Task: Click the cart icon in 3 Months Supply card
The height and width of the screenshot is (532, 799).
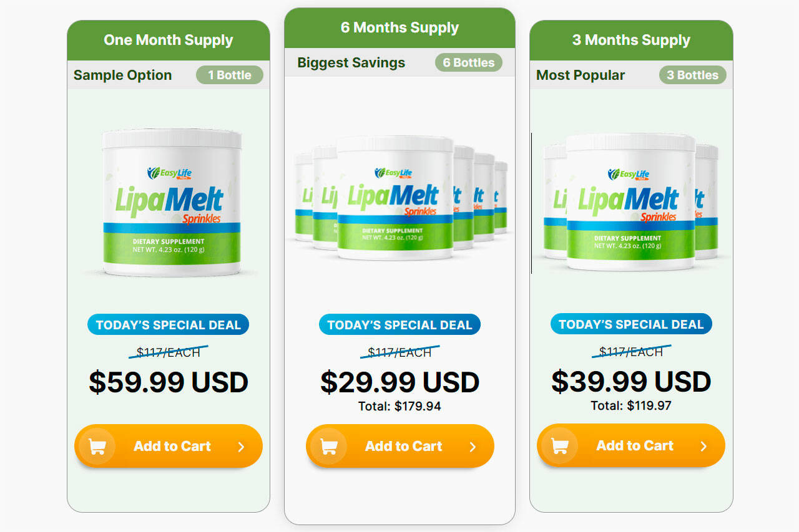Action: pos(560,446)
